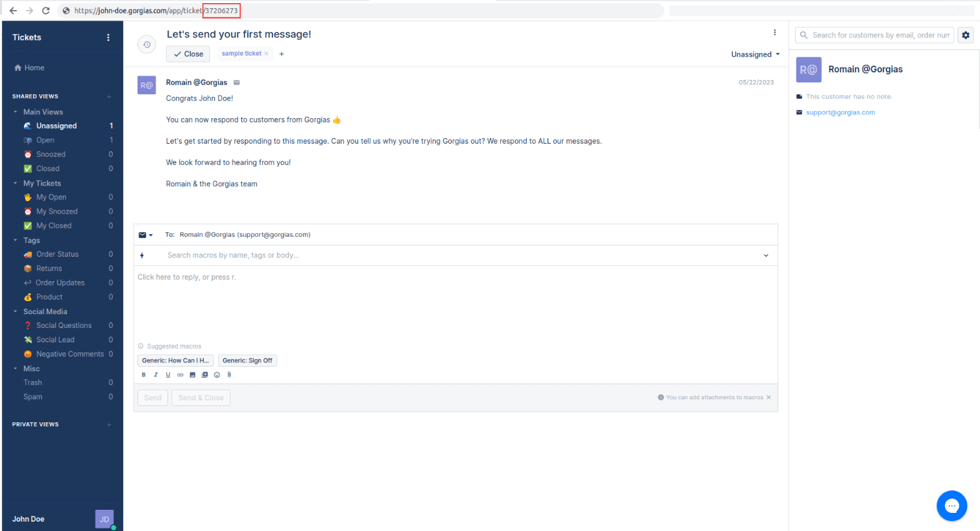Insert an image into the reply

click(x=192, y=375)
